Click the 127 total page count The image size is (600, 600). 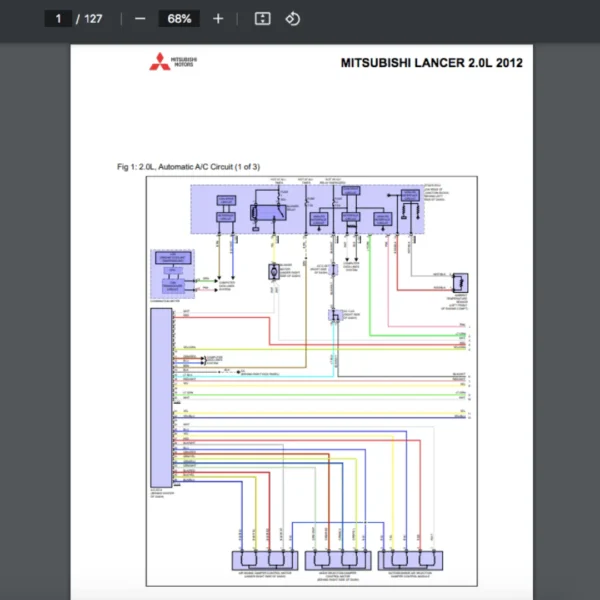(93, 19)
